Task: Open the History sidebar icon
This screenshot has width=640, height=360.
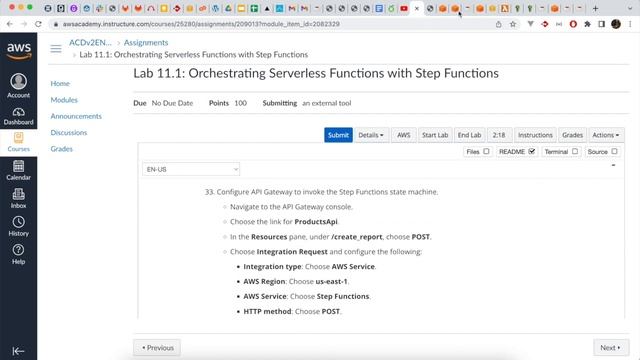Action: coord(18,227)
